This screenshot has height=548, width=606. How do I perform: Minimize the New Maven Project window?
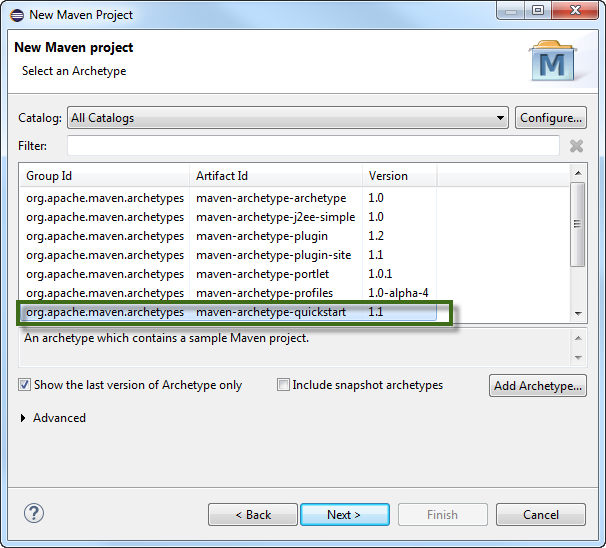pyautogui.click(x=511, y=10)
